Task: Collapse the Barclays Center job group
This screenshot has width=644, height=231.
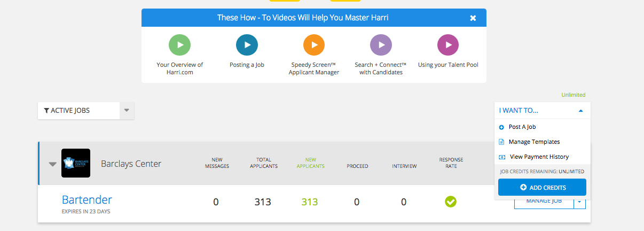Action: (x=53, y=164)
